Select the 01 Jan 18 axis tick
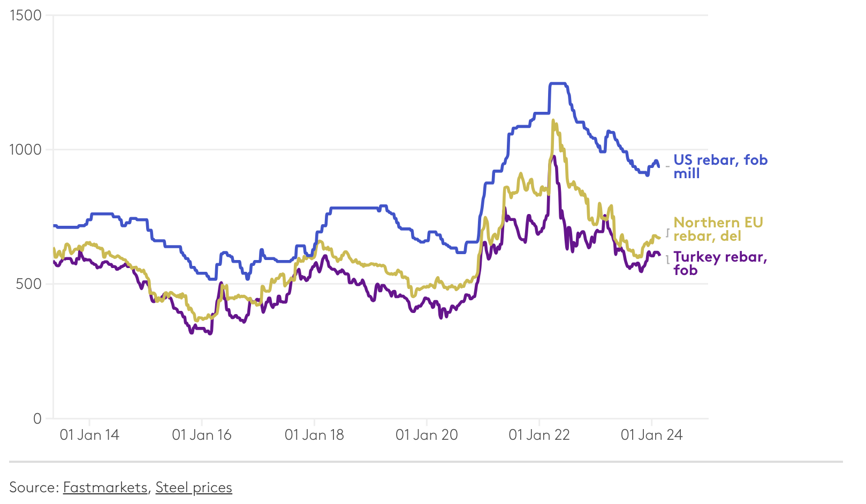Image resolution: width=866 pixels, height=504 pixels. [x=314, y=434]
